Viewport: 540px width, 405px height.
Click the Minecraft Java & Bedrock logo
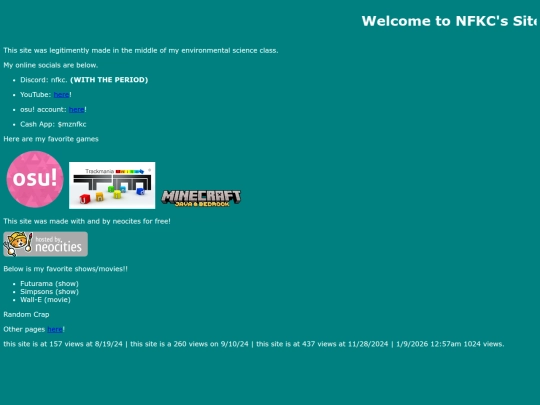point(201,198)
